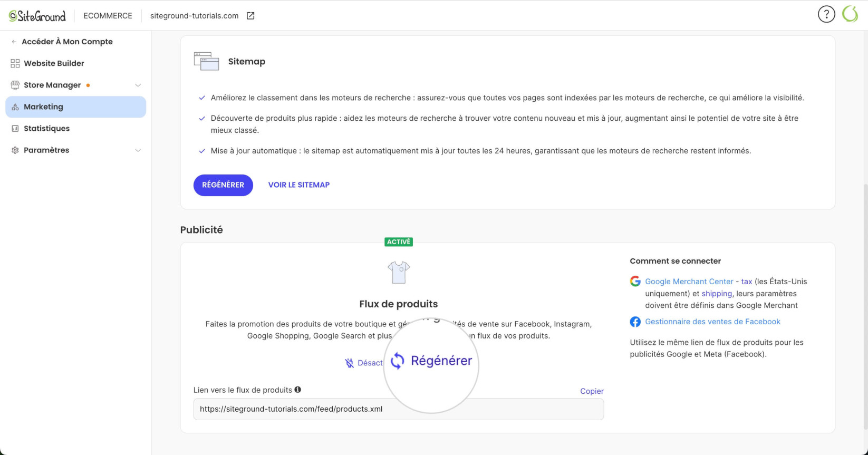The image size is (868, 455).
Task: Click the Sitemap heading
Action: point(247,62)
